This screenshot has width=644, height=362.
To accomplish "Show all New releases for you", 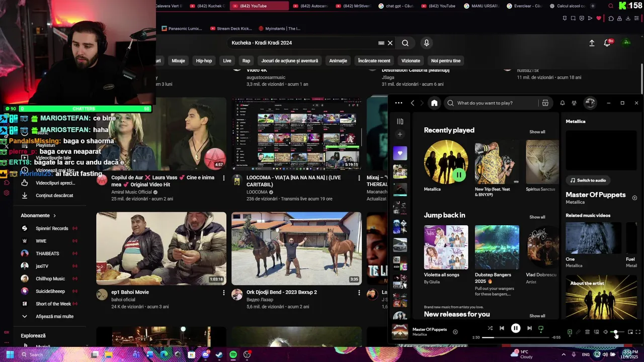I will tap(537, 316).
